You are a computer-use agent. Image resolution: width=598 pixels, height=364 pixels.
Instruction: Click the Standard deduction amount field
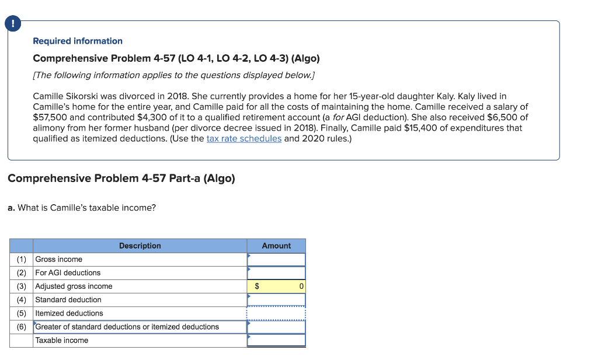pos(276,299)
